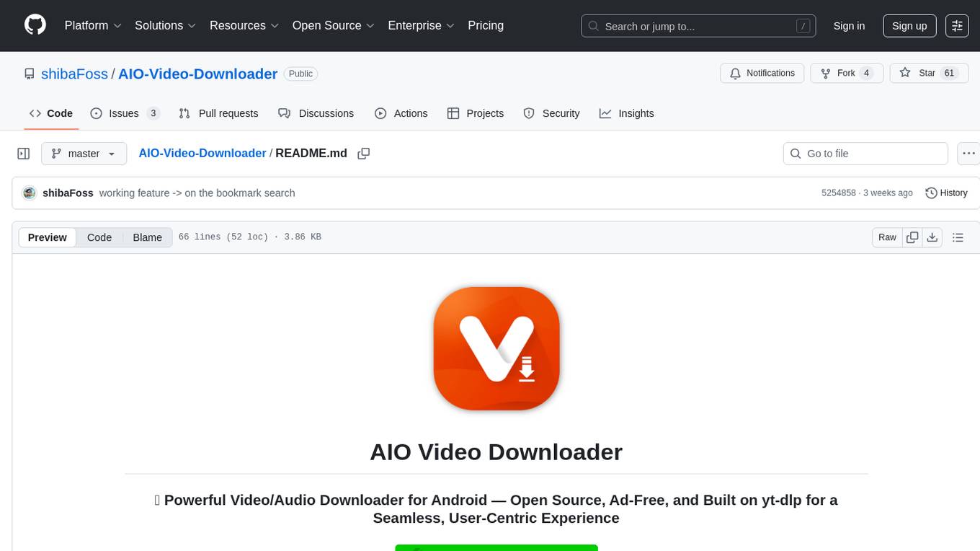Open appearance settings icon in header

pos(957,26)
